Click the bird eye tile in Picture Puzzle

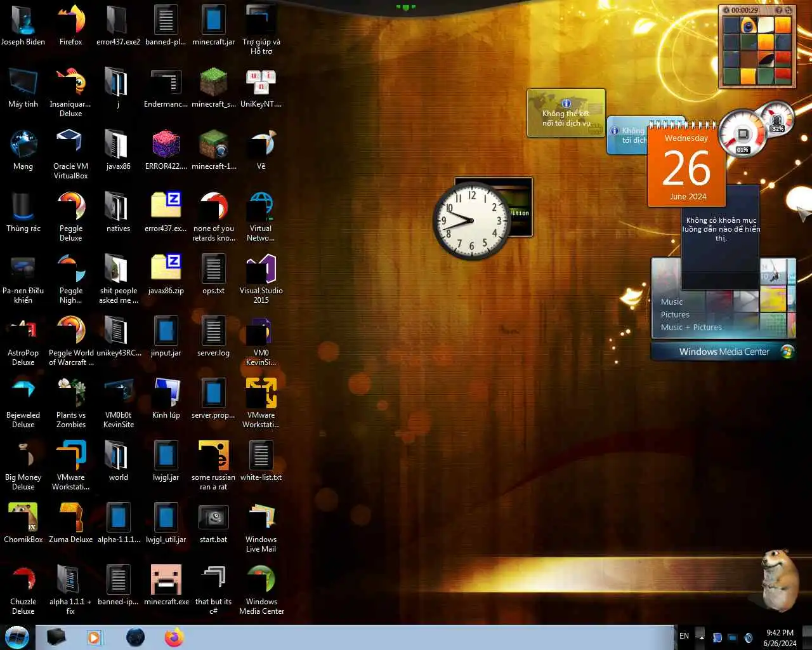click(x=749, y=25)
